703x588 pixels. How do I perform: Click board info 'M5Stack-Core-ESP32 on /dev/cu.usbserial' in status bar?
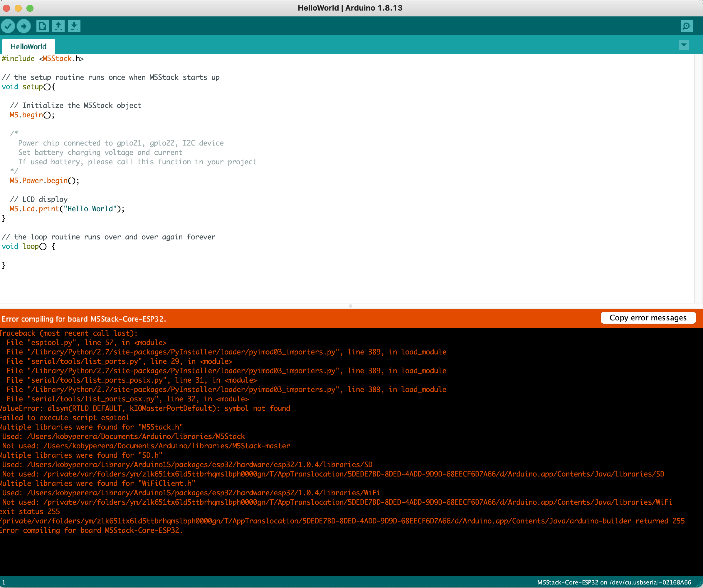tap(614, 582)
